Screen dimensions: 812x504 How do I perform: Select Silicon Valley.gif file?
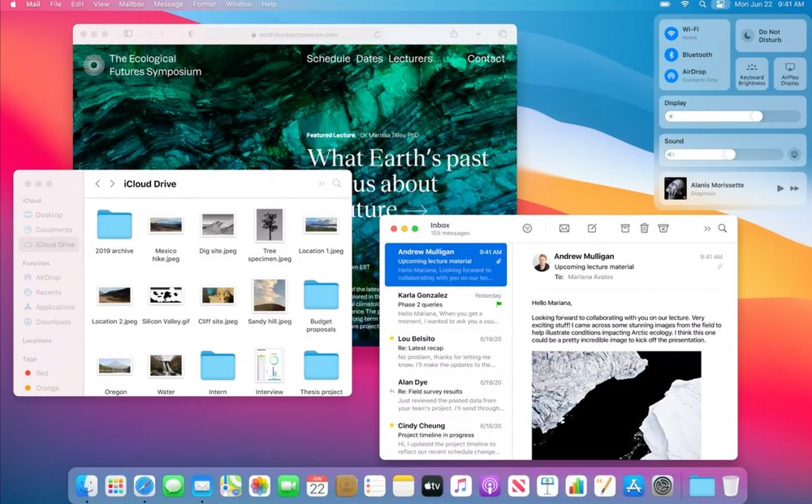166,295
